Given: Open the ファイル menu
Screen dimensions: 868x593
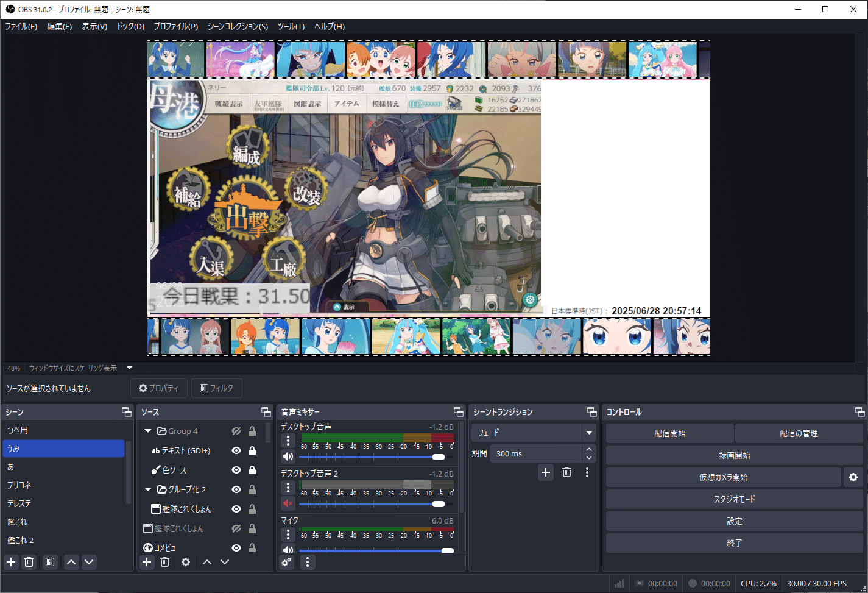Looking at the screenshot, I should tap(21, 27).
